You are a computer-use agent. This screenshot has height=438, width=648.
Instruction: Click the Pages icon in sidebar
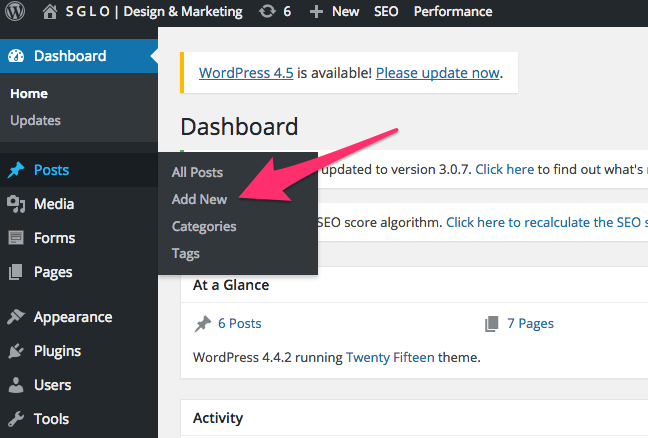click(16, 272)
